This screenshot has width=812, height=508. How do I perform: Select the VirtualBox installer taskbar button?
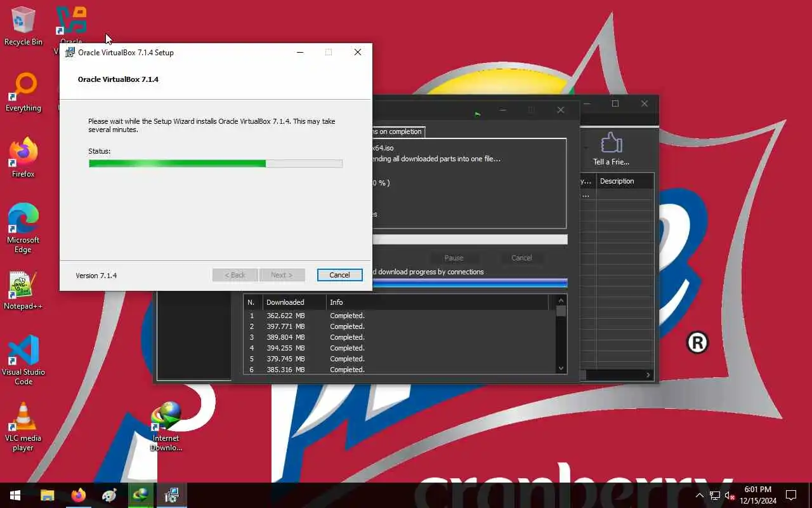[x=171, y=495]
